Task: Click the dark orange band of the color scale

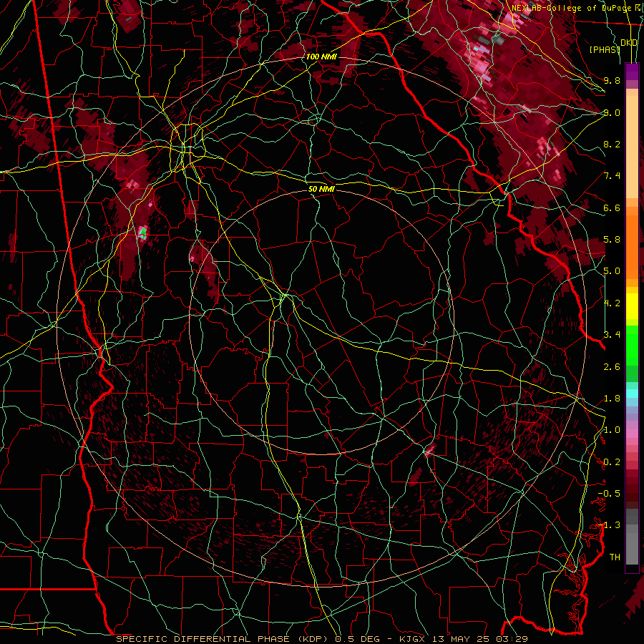Action: tap(632, 248)
